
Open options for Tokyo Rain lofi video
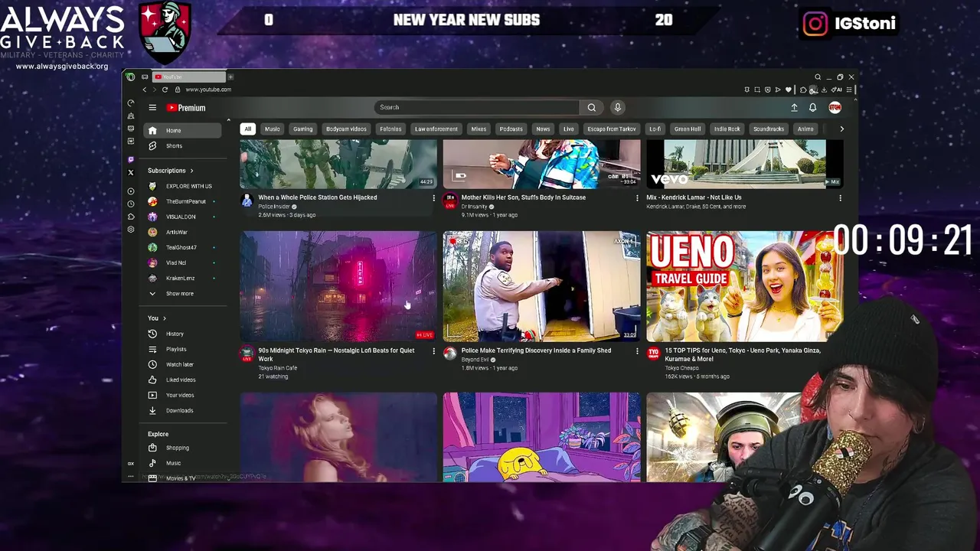[x=433, y=351]
